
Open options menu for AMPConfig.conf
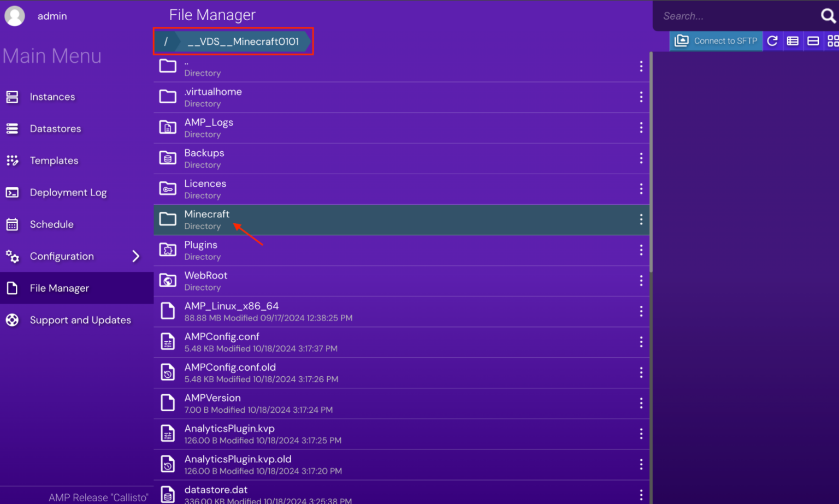[641, 342]
